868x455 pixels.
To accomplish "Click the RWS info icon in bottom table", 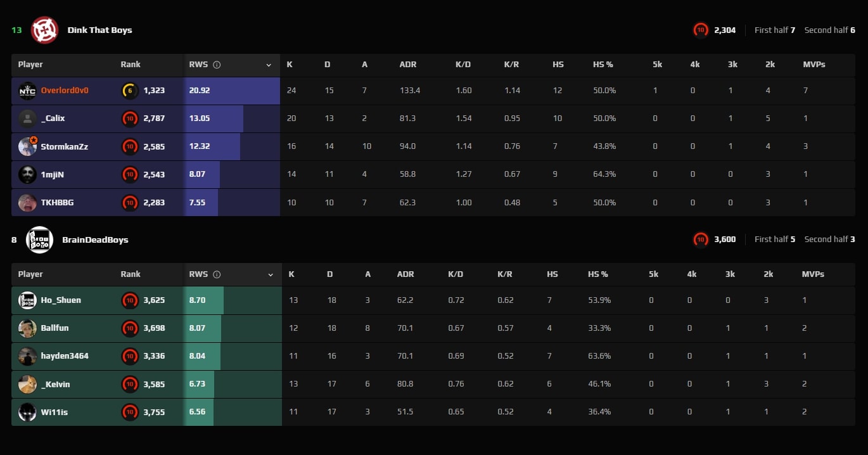I will pyautogui.click(x=217, y=274).
